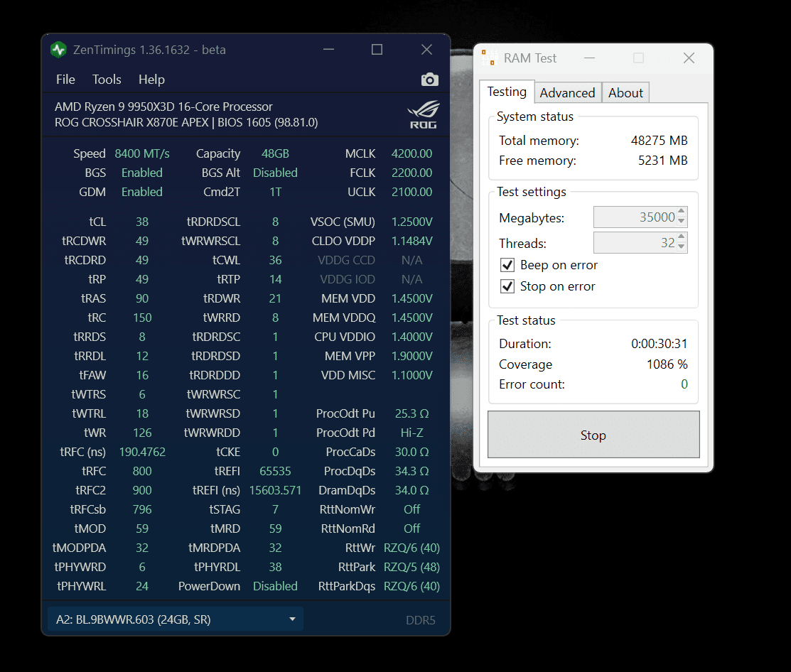Maximize the ZenTimings window
Viewport: 791px width, 672px height.
[377, 50]
